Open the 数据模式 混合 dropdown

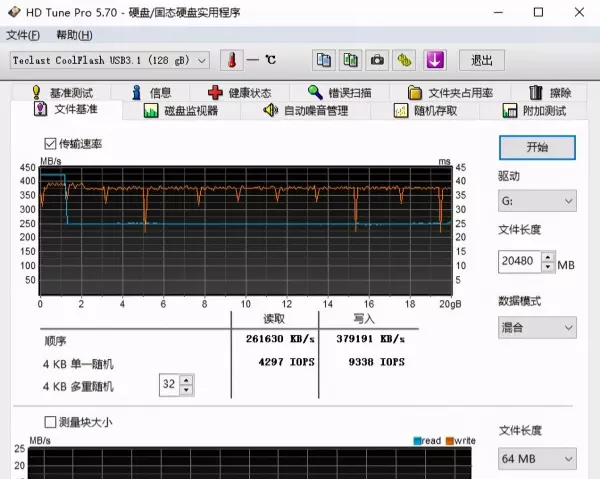537,327
